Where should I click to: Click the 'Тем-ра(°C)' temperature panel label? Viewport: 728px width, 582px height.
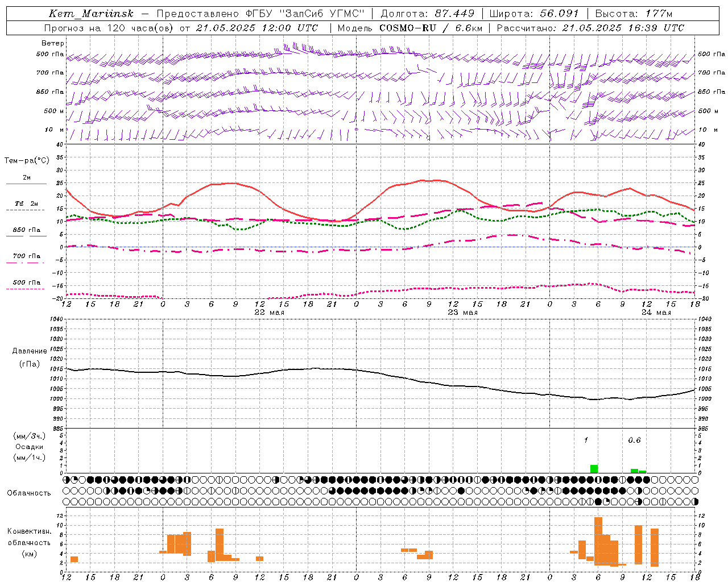[x=27, y=161]
